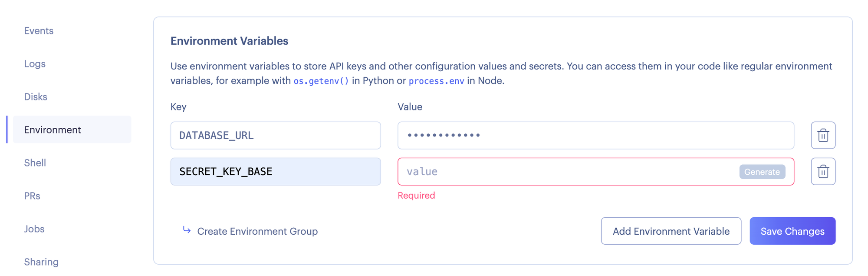Open the Create Environment Group link
Viewport: 868px width, 276px height.
pyautogui.click(x=257, y=231)
